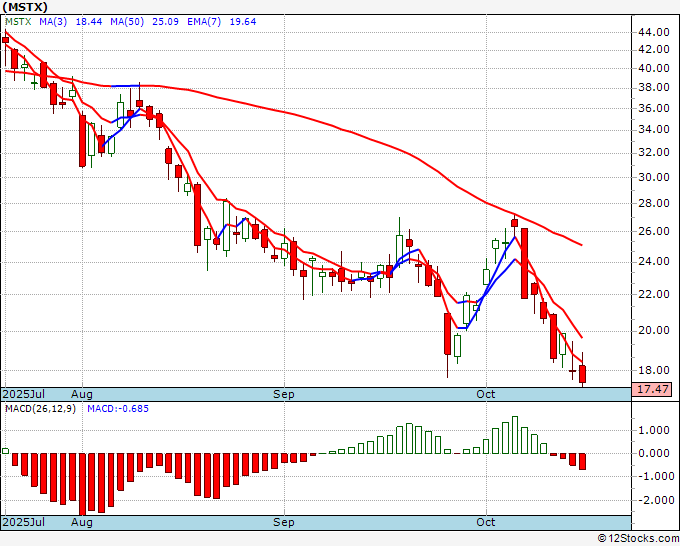Select the MA(50) legend label

(127, 22)
